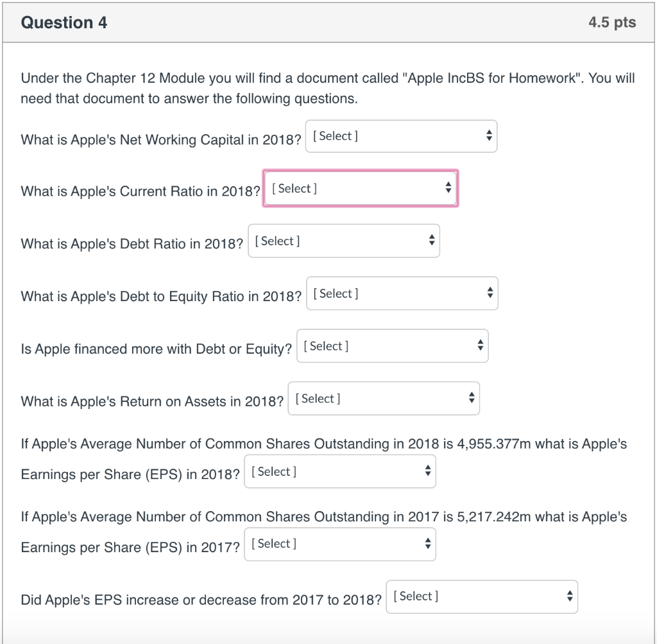Click the 4.5 pts label
The height and width of the screenshot is (644, 657).
pyautogui.click(x=612, y=22)
